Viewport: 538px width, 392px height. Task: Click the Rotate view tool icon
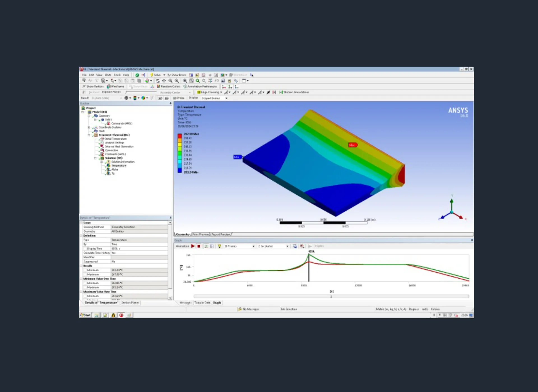pyautogui.click(x=158, y=81)
